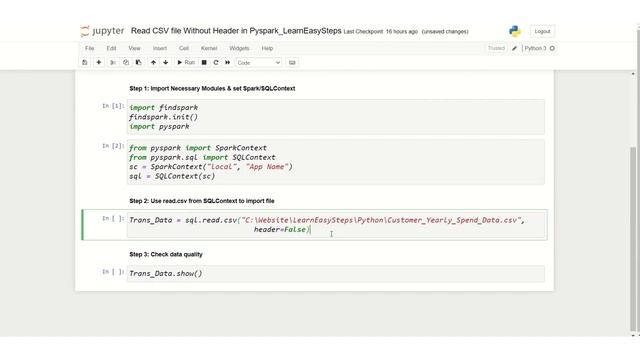Rename the notebook by clicking its title
The image size is (640, 360).
coord(236,31)
